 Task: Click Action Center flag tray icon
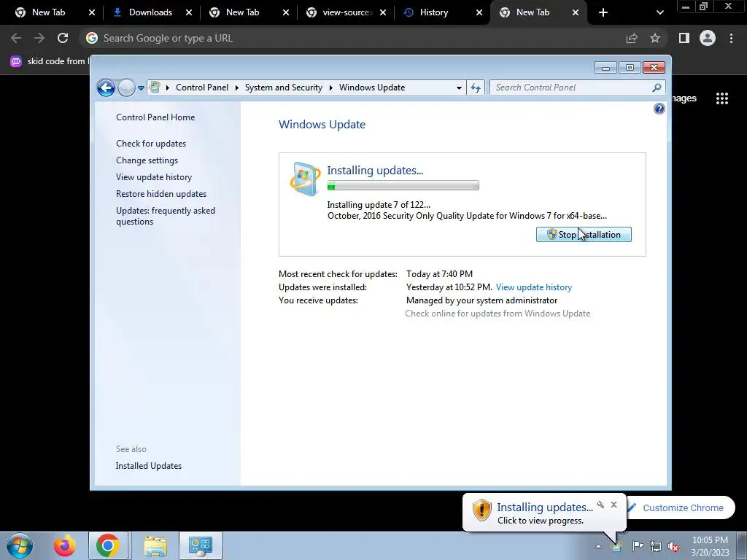click(638, 546)
